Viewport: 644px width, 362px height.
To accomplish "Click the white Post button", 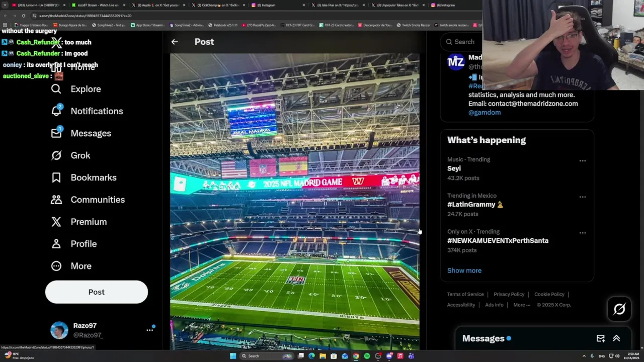I will [x=97, y=292].
